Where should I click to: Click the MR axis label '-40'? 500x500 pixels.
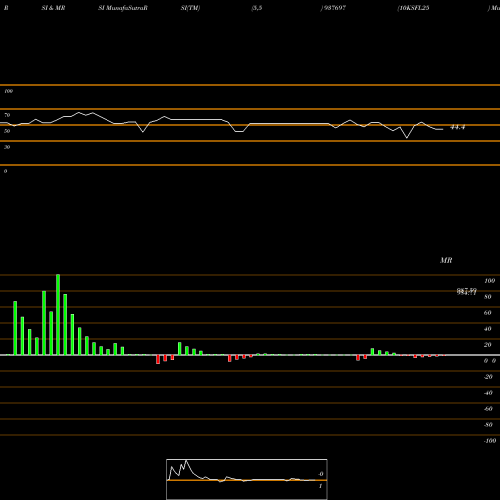tap(488, 393)
